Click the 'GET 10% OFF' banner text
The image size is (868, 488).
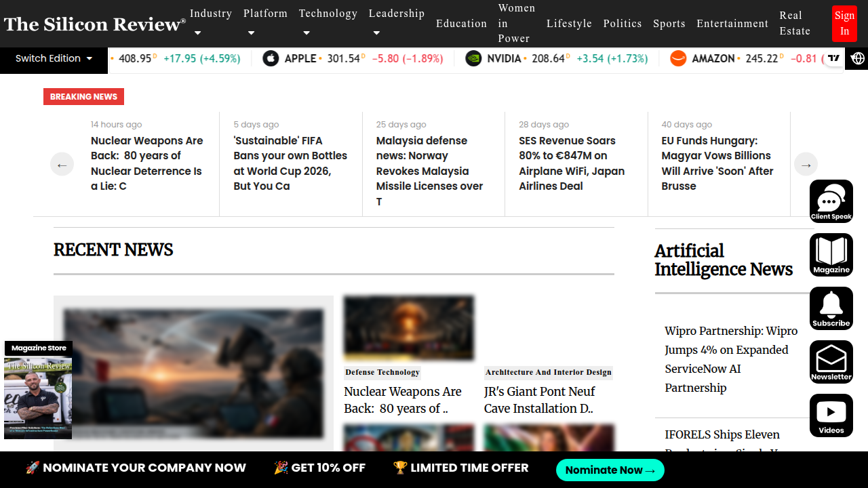tap(328, 468)
